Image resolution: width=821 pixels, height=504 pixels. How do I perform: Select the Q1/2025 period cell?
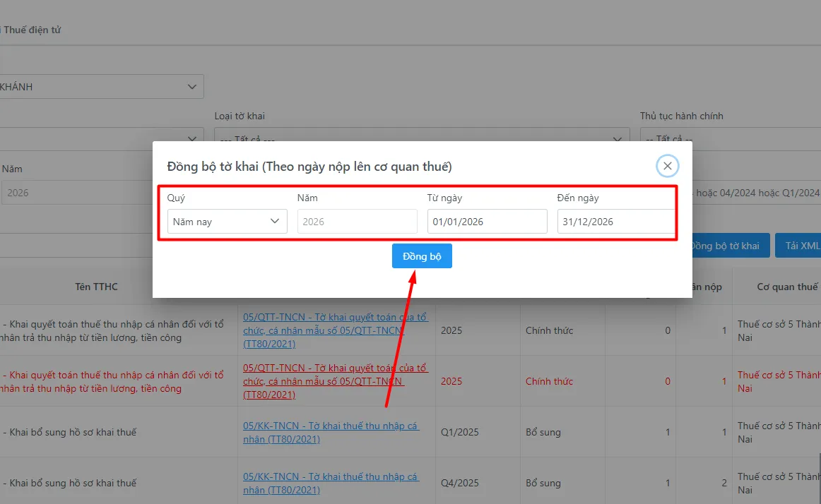pyautogui.click(x=460, y=432)
